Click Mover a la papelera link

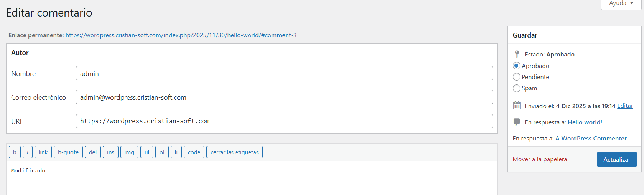(540, 159)
